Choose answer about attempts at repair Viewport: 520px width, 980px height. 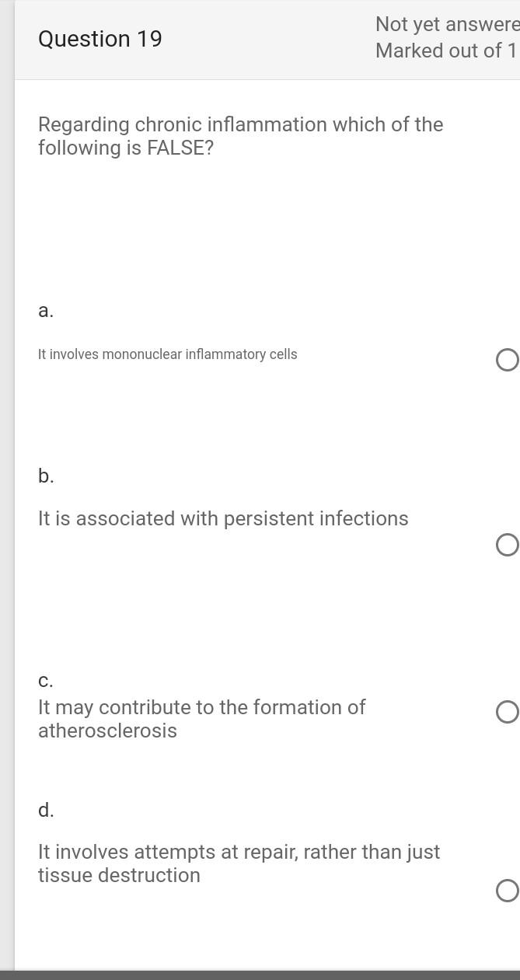click(x=239, y=863)
